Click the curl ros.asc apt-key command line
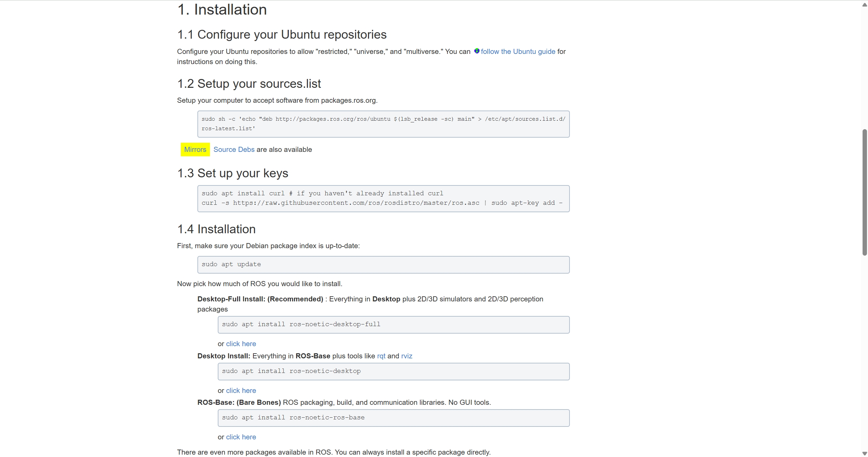The height and width of the screenshot is (457, 868). 382,203
